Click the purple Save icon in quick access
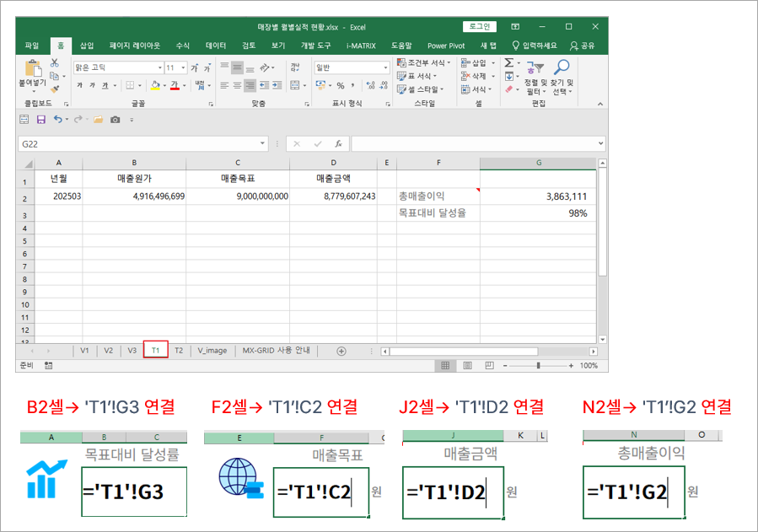758x532 pixels. [x=40, y=120]
